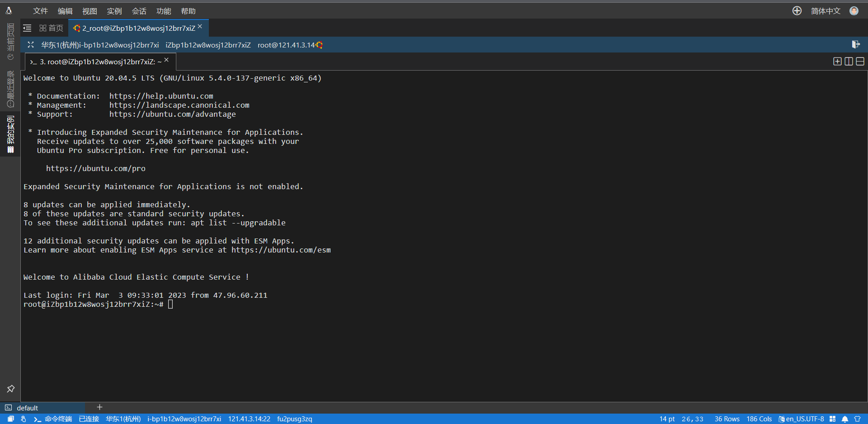
Task: Click the grid layout status bar icon
Action: pyautogui.click(x=832, y=419)
